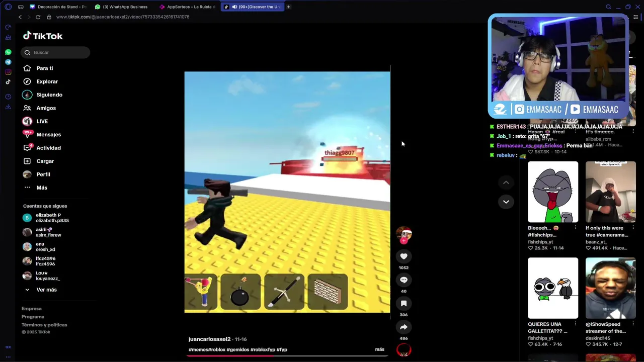Click the GX icon at sidebar bottom
The image size is (644, 362).
8,347
